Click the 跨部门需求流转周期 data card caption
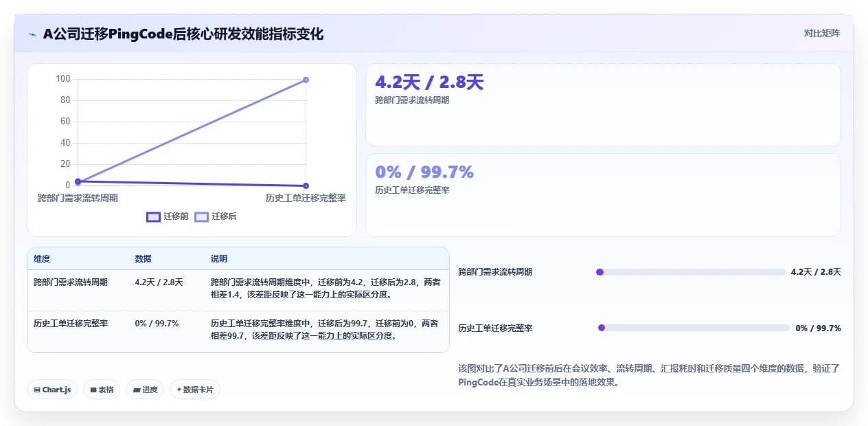 [x=412, y=100]
